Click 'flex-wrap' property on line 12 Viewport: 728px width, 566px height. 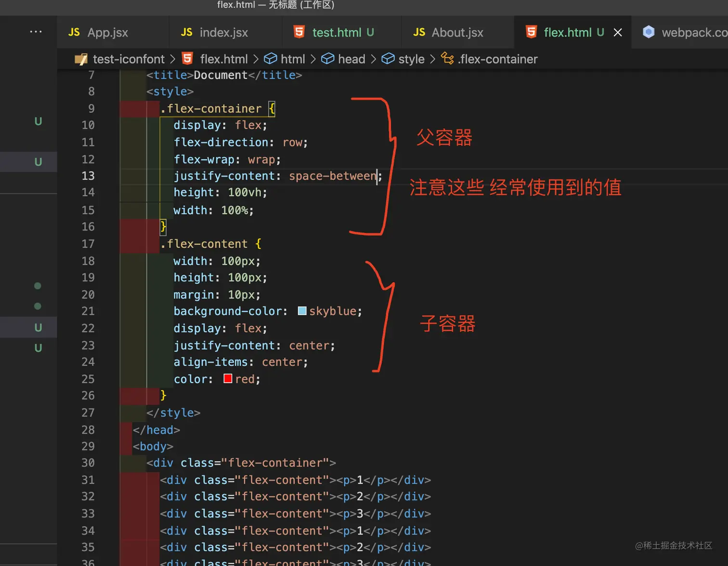[x=204, y=160]
